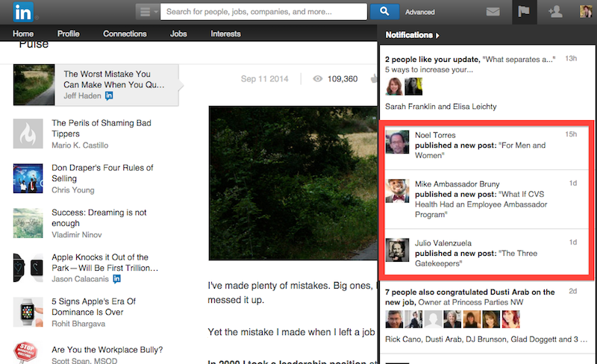Click the Success article thumbnail
This screenshot has width=597, height=364.
[28, 223]
